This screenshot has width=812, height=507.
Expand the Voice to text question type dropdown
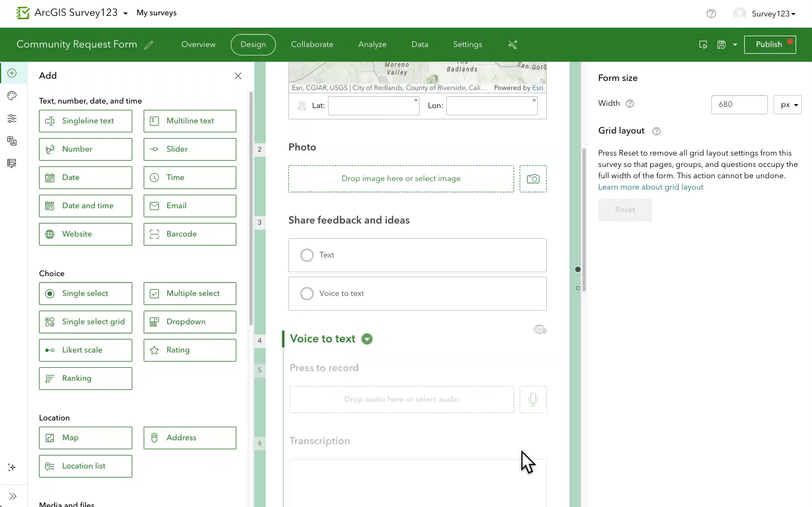367,339
